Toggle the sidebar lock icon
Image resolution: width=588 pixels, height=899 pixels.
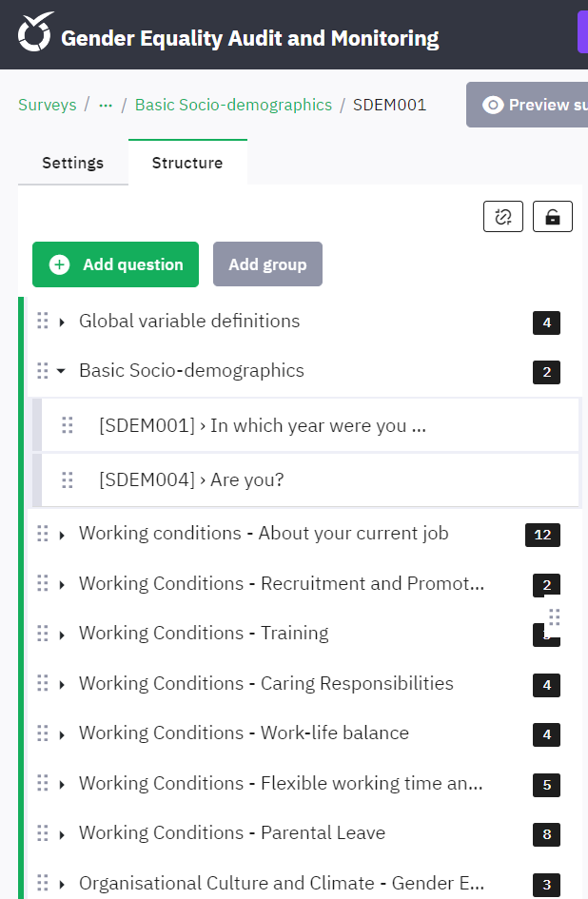[552, 217]
